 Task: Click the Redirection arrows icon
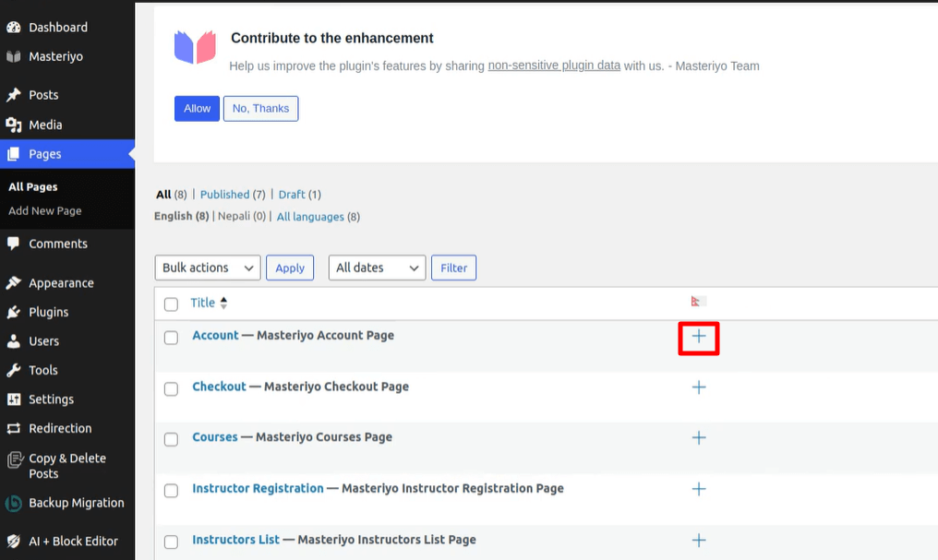tap(13, 428)
